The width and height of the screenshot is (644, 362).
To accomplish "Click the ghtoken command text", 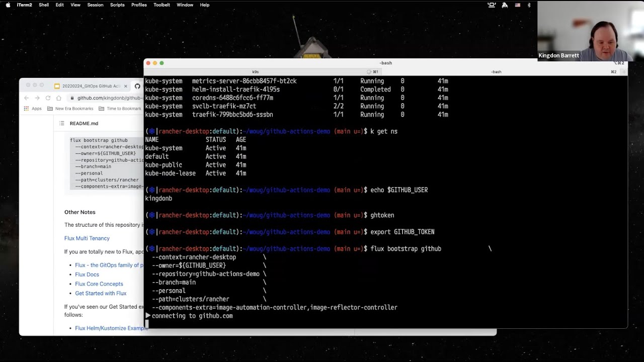I will [382, 215].
